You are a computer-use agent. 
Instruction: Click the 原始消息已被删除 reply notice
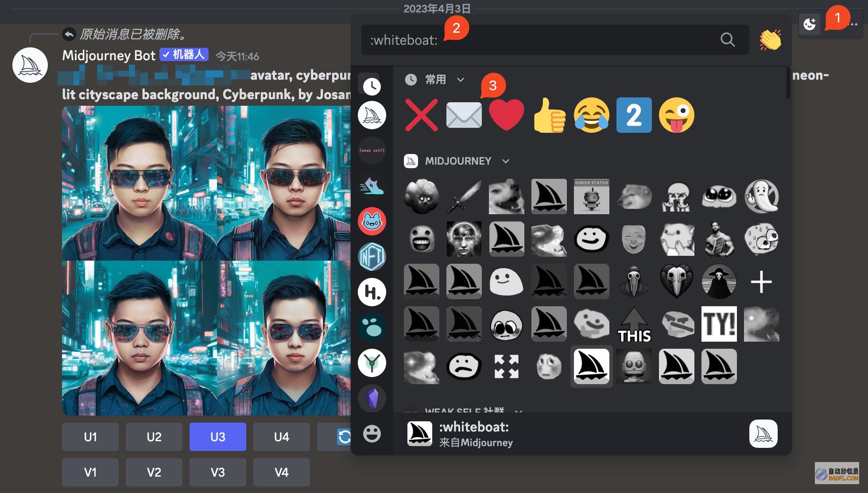[133, 34]
